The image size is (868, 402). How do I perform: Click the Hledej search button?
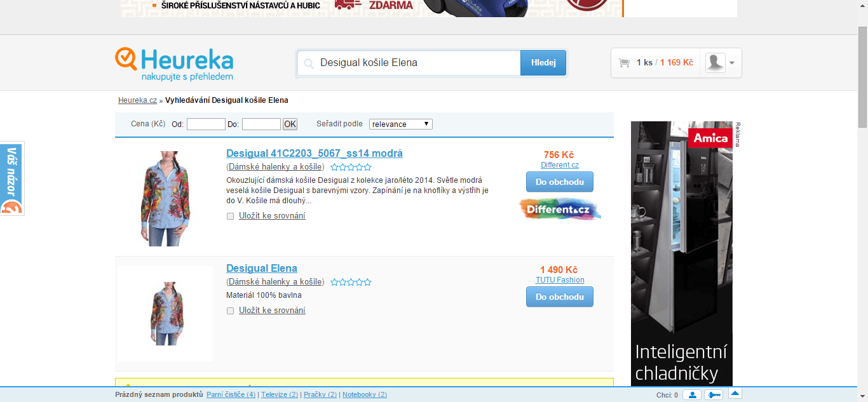click(543, 63)
